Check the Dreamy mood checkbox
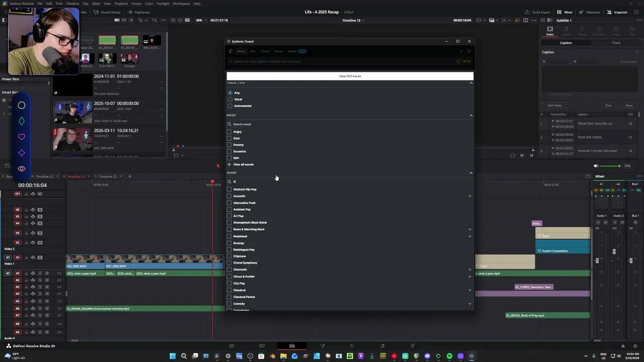Image resolution: width=644 pixels, height=362 pixels. click(229, 145)
